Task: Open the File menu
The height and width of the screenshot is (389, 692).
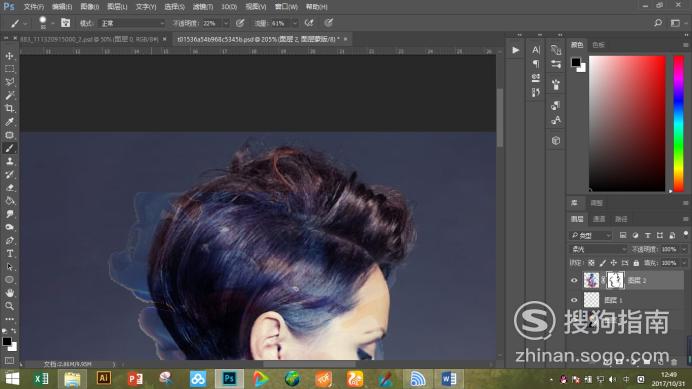Action: point(34,7)
